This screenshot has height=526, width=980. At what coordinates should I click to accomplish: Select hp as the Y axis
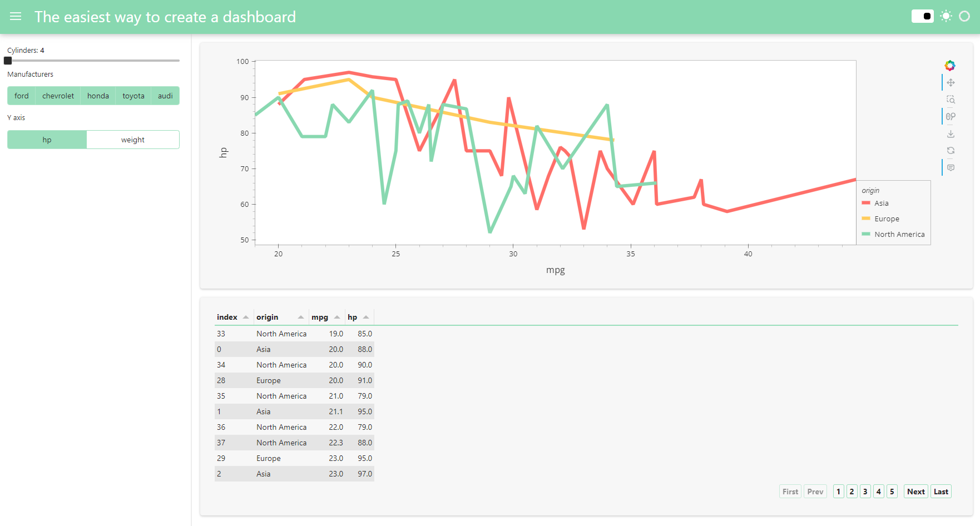[47, 140]
